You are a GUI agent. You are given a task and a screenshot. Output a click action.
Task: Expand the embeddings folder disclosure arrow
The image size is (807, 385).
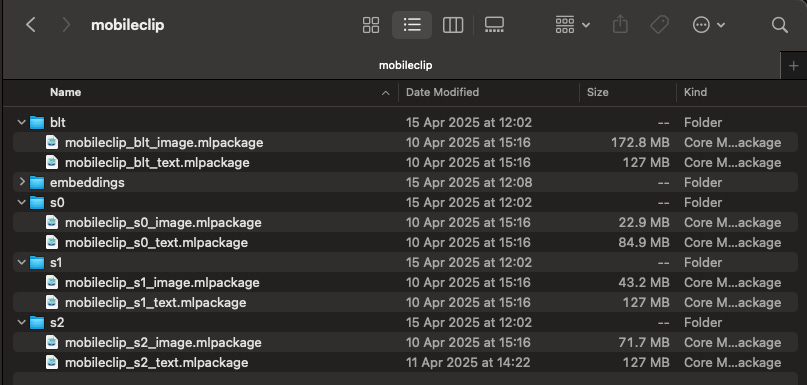(x=22, y=182)
